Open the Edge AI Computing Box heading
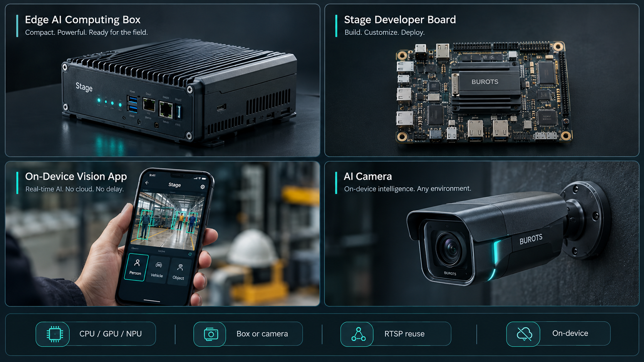The width and height of the screenshot is (644, 362). [82, 20]
